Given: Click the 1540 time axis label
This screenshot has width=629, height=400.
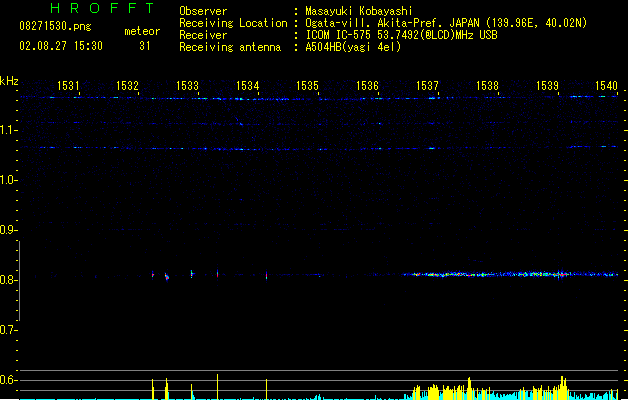Looking at the screenshot, I should click(606, 85).
